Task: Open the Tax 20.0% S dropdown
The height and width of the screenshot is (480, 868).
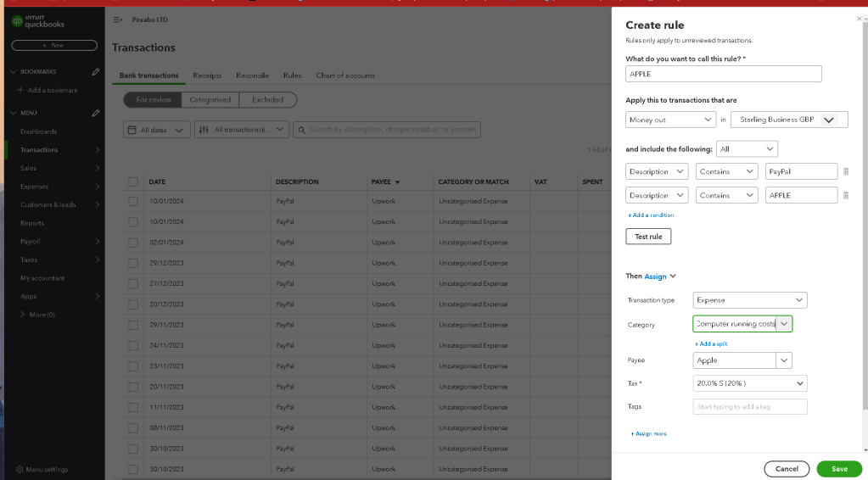Action: tap(749, 383)
